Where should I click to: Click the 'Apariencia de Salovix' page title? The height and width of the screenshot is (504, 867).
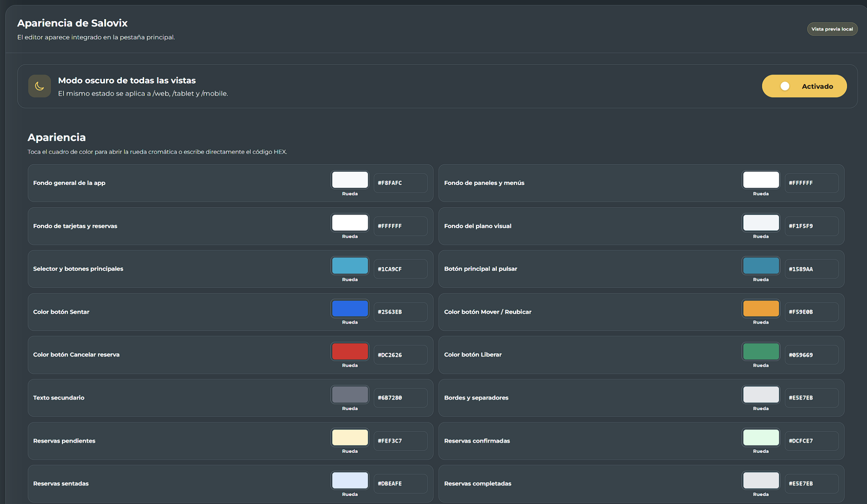click(72, 23)
